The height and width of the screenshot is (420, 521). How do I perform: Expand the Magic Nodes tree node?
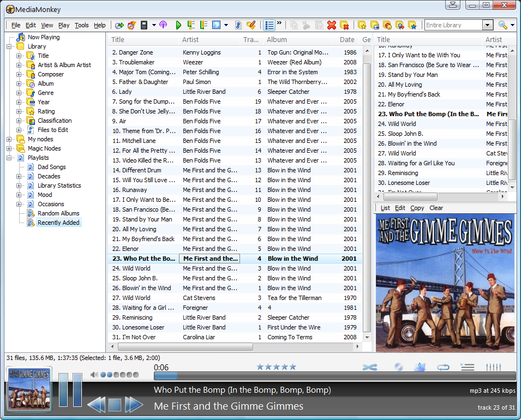point(9,148)
